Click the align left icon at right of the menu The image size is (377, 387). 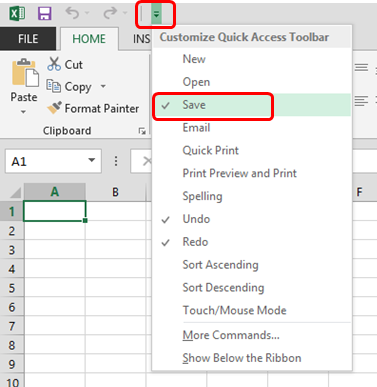(361, 101)
